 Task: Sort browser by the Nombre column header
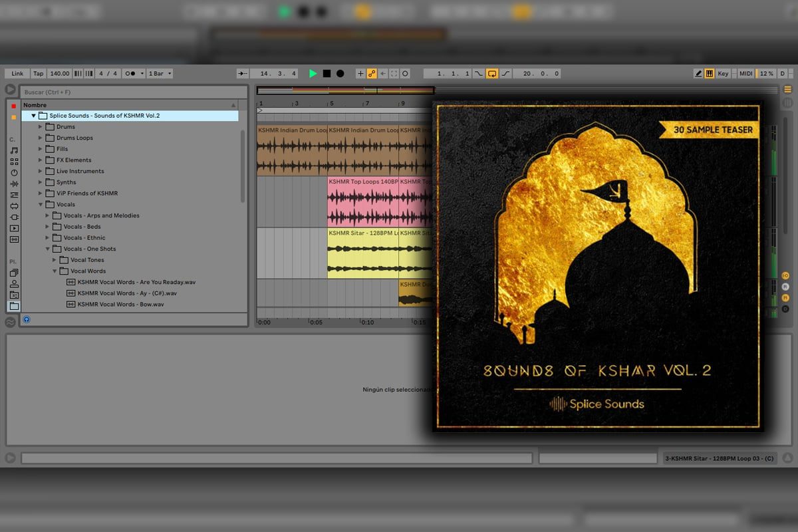pyautogui.click(x=130, y=105)
